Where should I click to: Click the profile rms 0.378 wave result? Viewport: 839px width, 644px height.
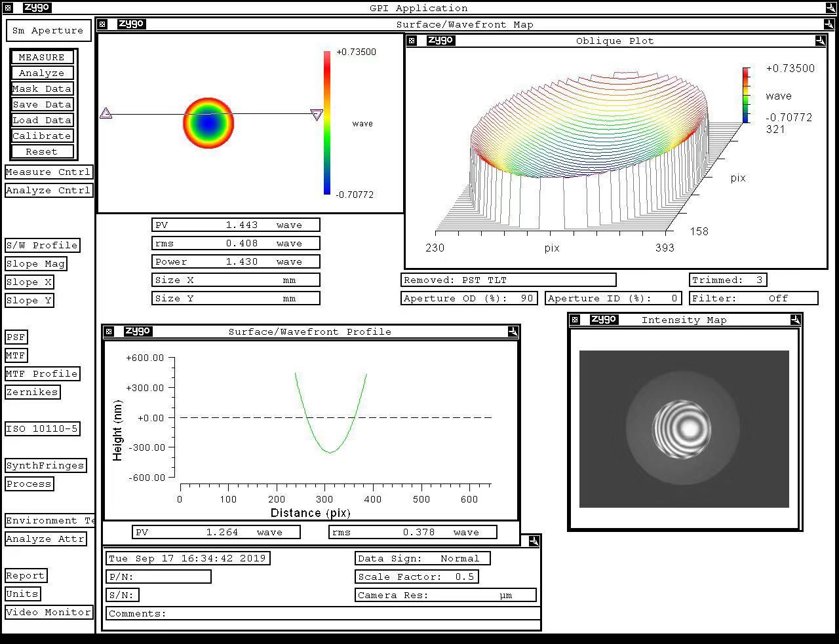tap(413, 533)
